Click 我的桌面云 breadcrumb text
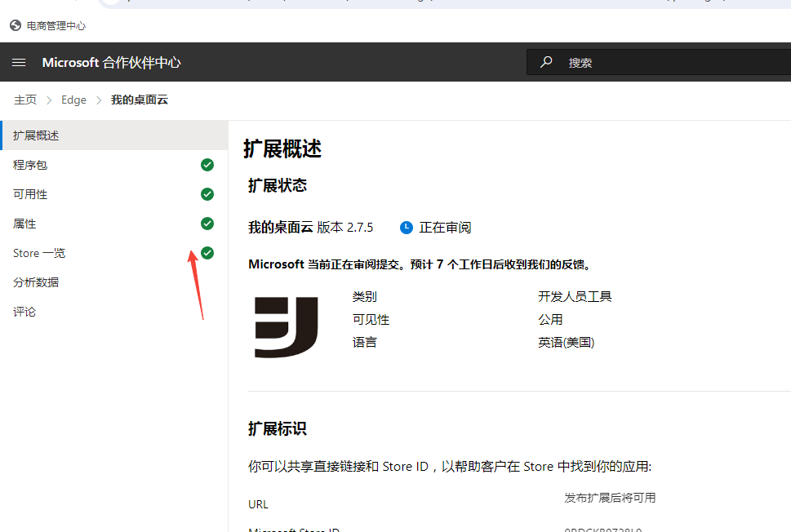This screenshot has height=532, width=791. [x=140, y=100]
